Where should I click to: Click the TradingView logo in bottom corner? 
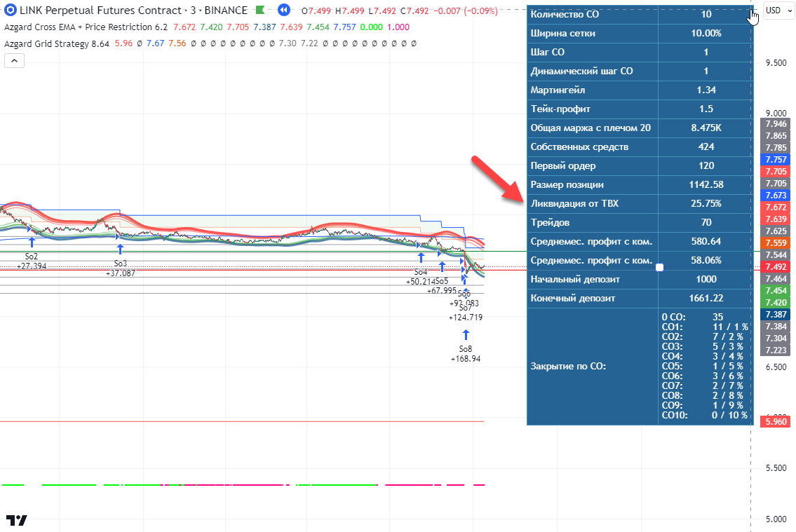click(x=16, y=520)
